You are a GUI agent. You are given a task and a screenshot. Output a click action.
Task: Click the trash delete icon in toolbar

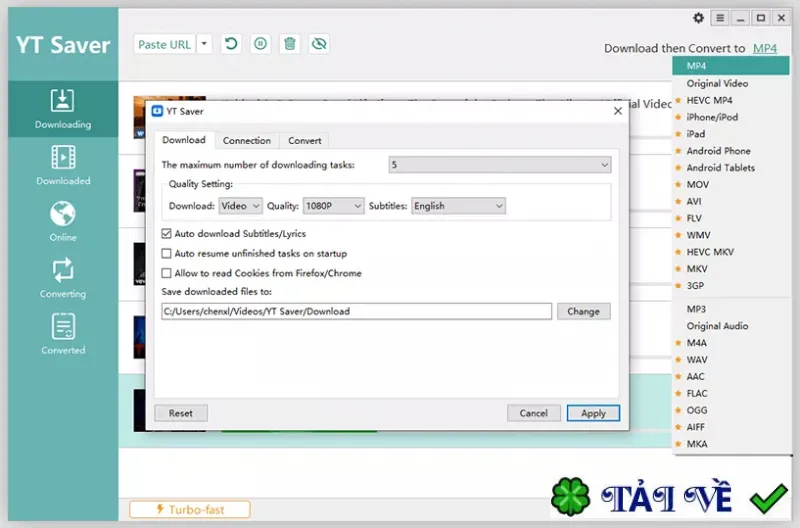click(290, 44)
